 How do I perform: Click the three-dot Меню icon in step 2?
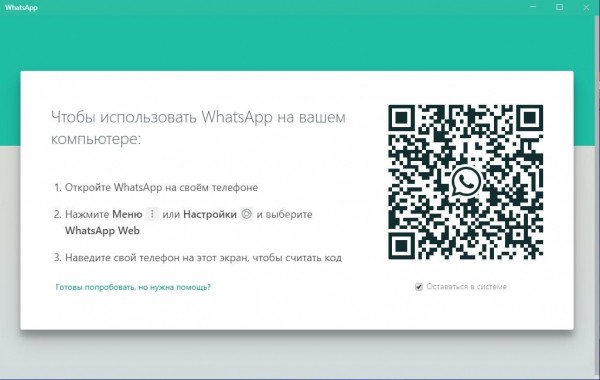(x=152, y=214)
